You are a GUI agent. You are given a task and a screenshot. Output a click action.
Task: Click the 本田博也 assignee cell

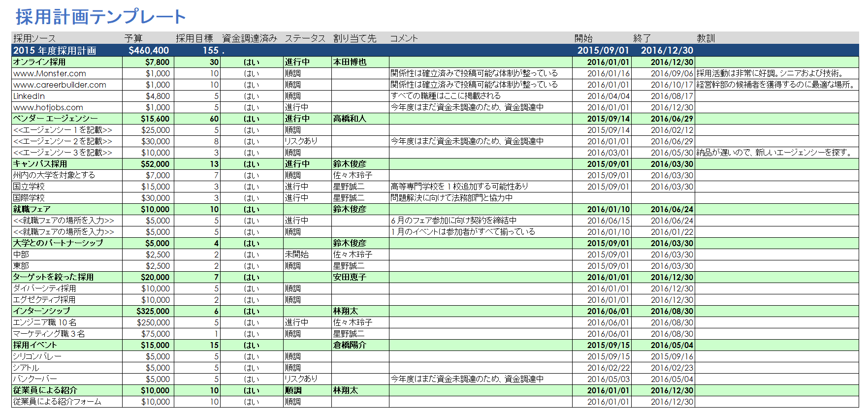coord(350,63)
